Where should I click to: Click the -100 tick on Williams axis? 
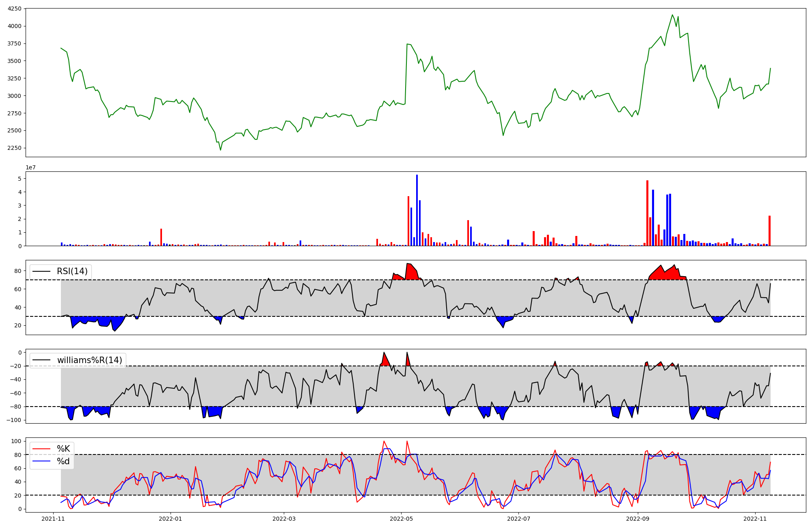click(x=14, y=420)
